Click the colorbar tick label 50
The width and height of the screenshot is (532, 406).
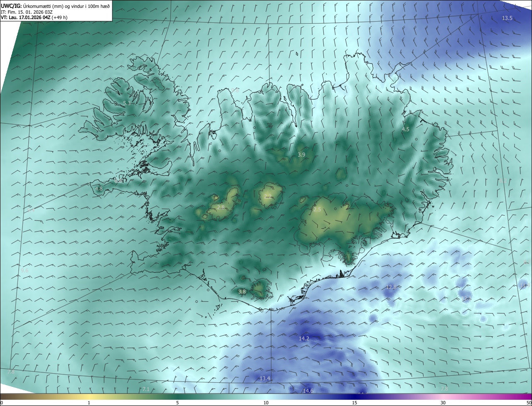(x=529, y=403)
